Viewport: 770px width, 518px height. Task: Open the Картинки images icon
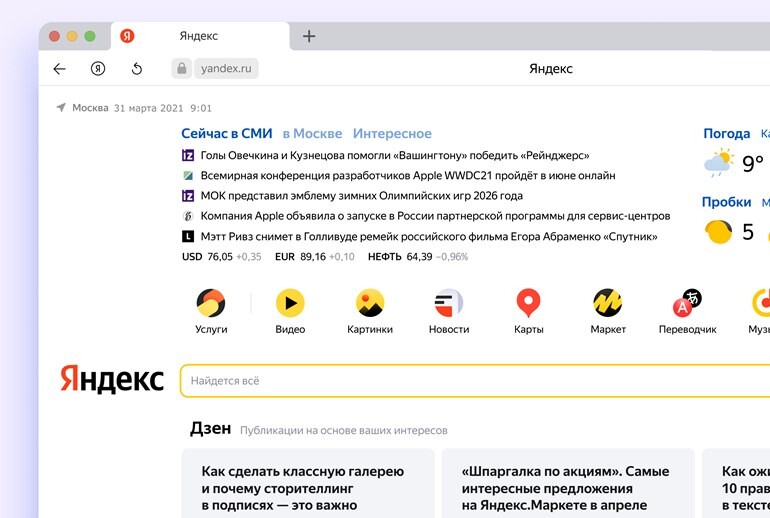pyautogui.click(x=370, y=303)
